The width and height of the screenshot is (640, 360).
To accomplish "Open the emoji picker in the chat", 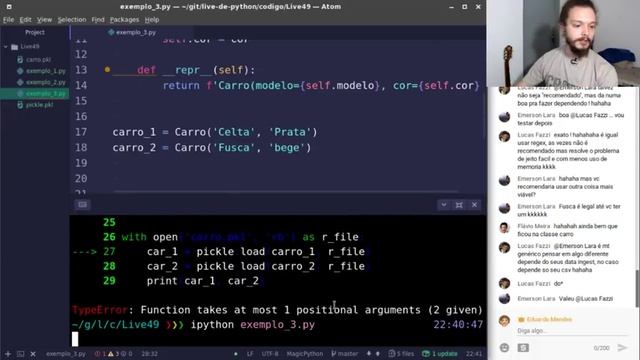I will [x=504, y=348].
